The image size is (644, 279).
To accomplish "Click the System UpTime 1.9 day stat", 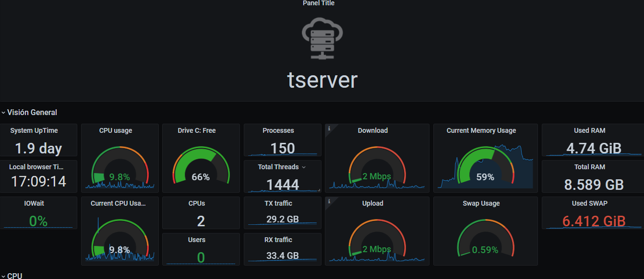I will [38, 148].
